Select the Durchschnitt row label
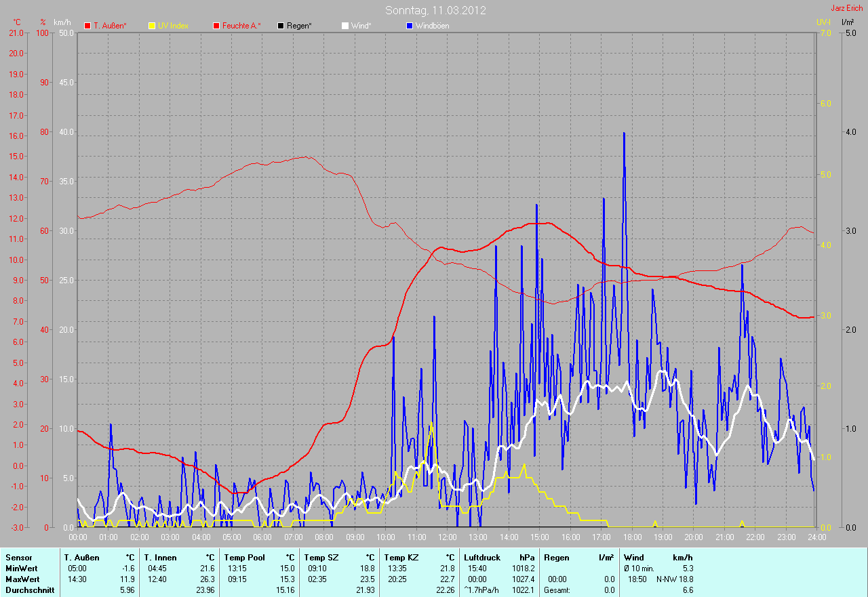868x597 pixels. tap(26, 590)
